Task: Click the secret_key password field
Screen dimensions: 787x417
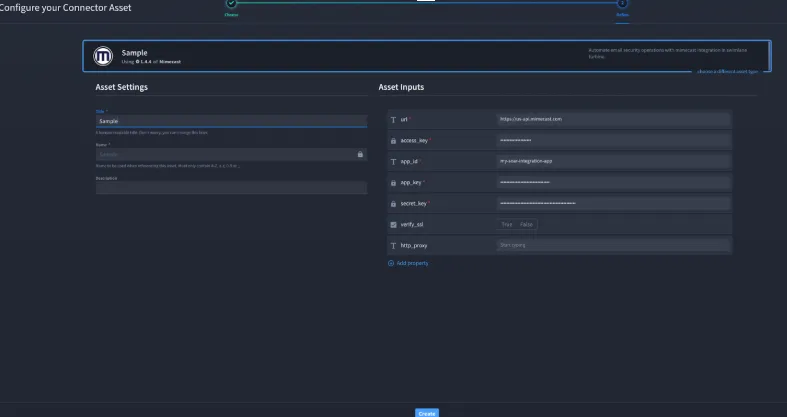Action: (x=612, y=203)
